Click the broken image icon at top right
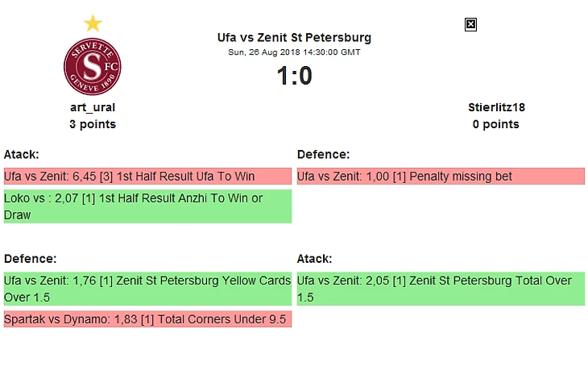Screen dimensions: 588x387 [471, 24]
